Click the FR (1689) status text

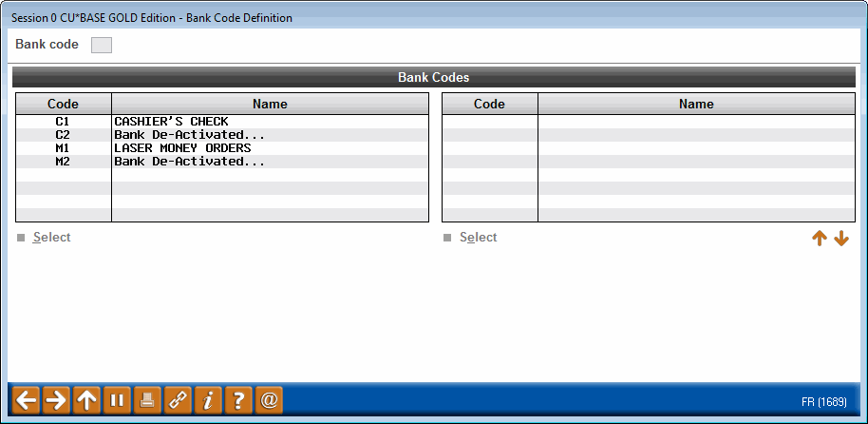tap(823, 402)
